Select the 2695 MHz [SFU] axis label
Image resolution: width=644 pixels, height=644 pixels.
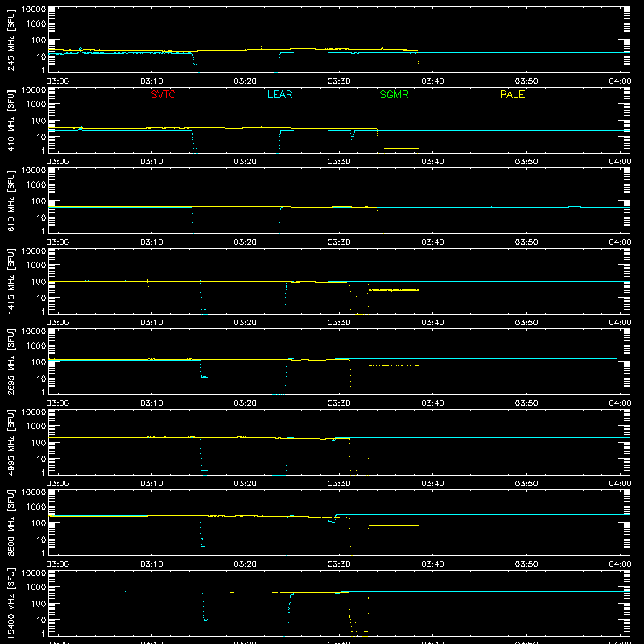coord(10,361)
